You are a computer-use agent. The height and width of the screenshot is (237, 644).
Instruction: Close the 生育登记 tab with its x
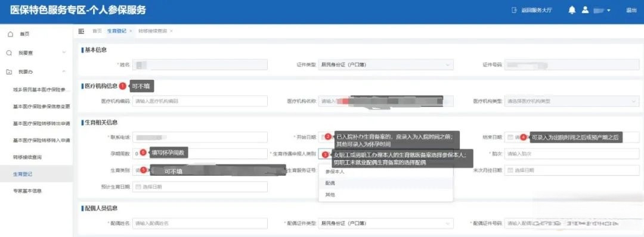click(x=131, y=31)
